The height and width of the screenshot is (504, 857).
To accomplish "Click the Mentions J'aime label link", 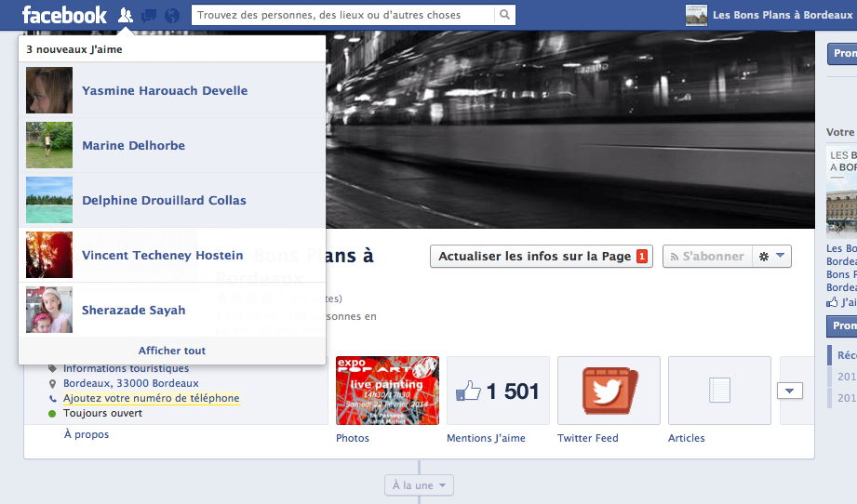I will click(486, 438).
